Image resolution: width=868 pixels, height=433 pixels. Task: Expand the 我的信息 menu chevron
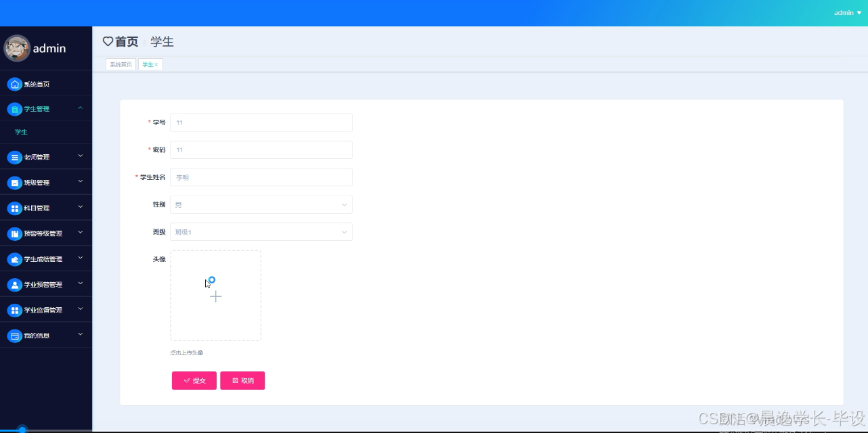[81, 334]
